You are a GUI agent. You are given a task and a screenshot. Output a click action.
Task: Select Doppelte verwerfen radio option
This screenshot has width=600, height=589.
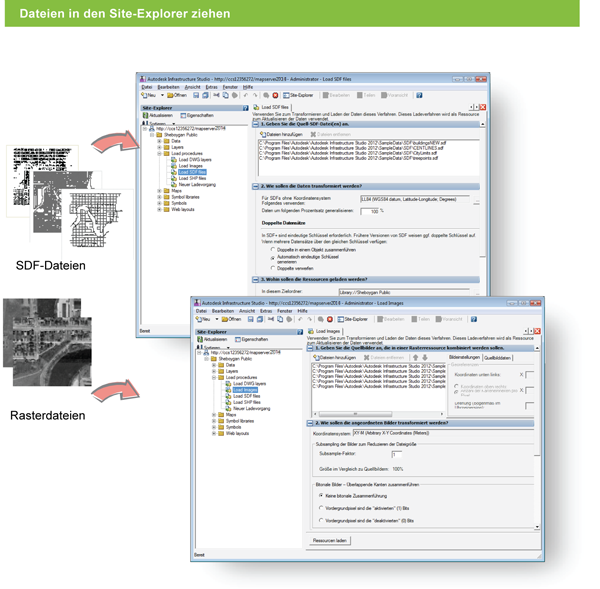point(273,268)
